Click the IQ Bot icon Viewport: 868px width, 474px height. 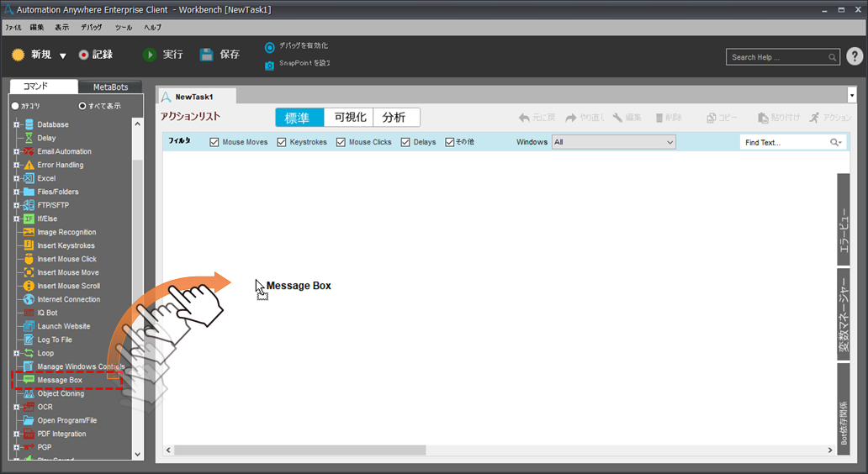click(29, 313)
